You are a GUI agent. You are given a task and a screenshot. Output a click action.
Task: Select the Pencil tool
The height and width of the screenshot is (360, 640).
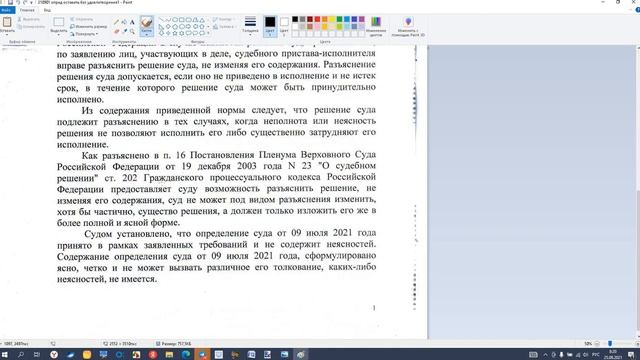click(117, 22)
